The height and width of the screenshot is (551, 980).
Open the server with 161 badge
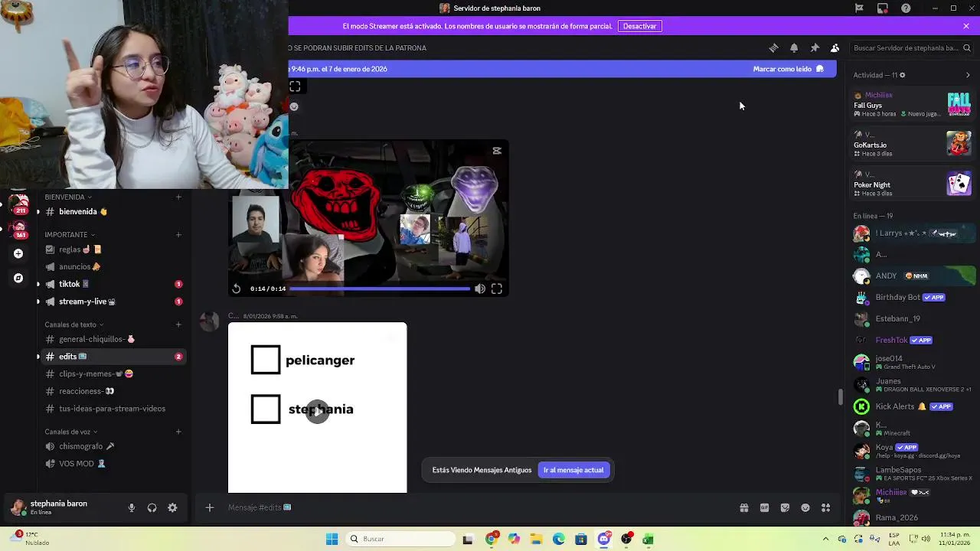pyautogui.click(x=20, y=229)
